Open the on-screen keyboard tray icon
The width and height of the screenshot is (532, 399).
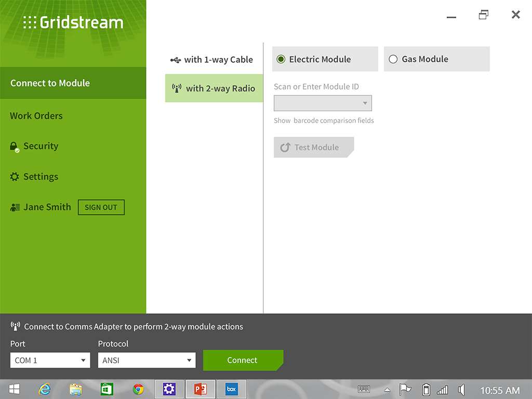click(x=364, y=390)
